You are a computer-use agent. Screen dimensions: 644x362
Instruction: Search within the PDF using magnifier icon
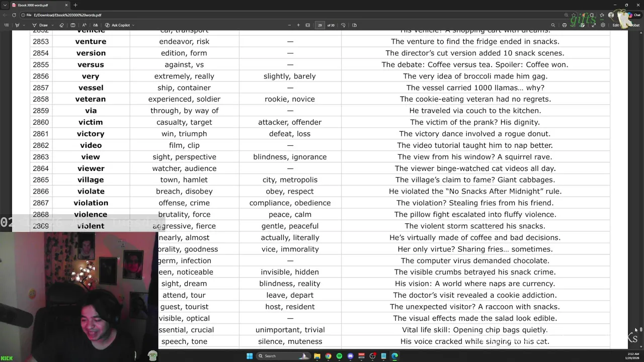point(553,25)
